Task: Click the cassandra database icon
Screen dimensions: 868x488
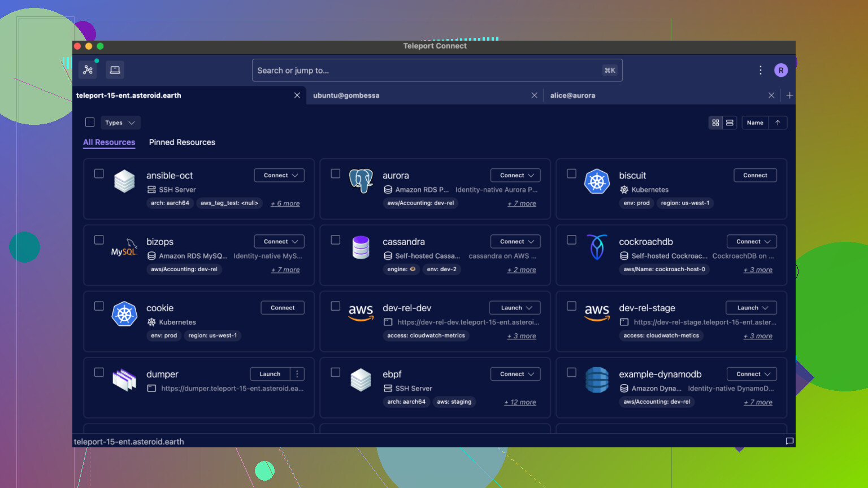Action: coord(361,247)
